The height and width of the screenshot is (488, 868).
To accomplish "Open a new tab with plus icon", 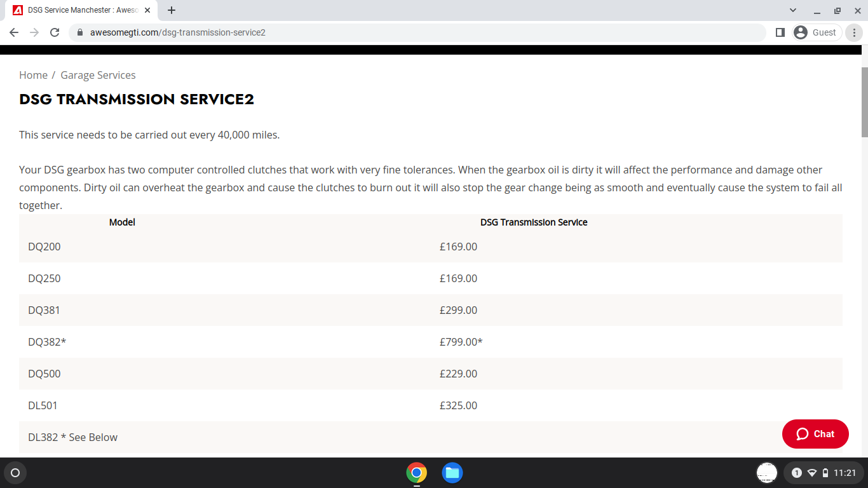I will [172, 10].
